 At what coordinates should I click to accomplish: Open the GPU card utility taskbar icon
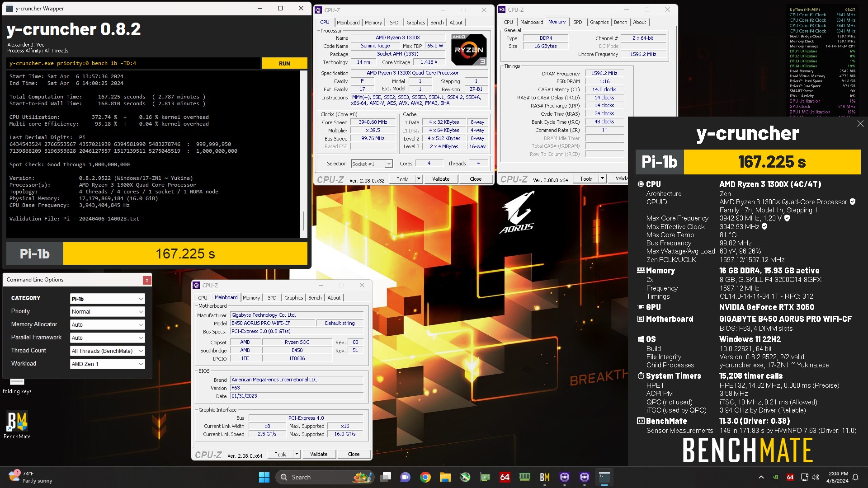pos(485,477)
